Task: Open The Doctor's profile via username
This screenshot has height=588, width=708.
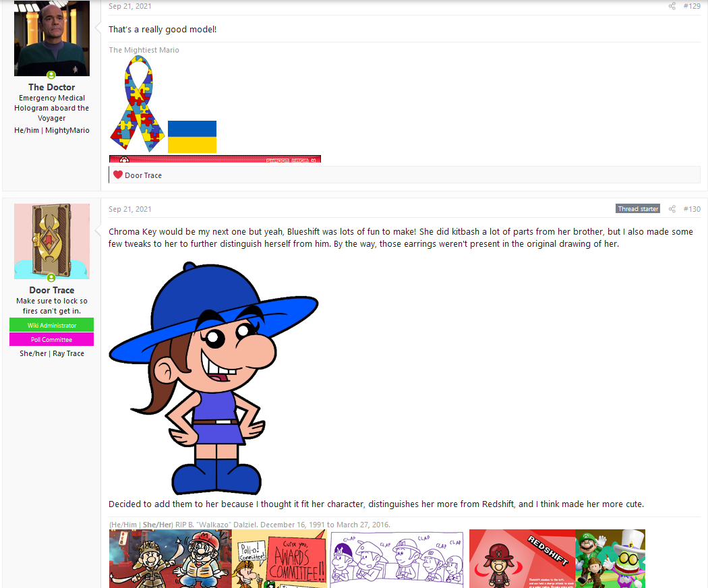Action: 52,87
